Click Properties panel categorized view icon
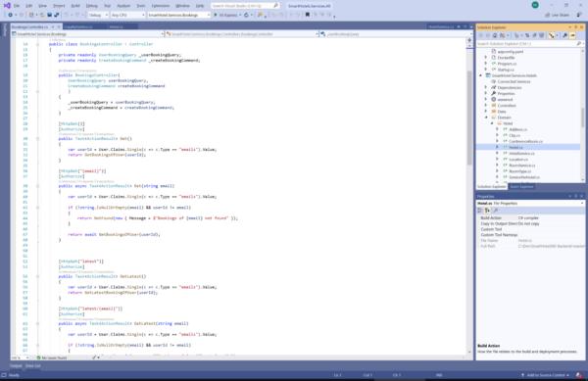 tap(480, 211)
